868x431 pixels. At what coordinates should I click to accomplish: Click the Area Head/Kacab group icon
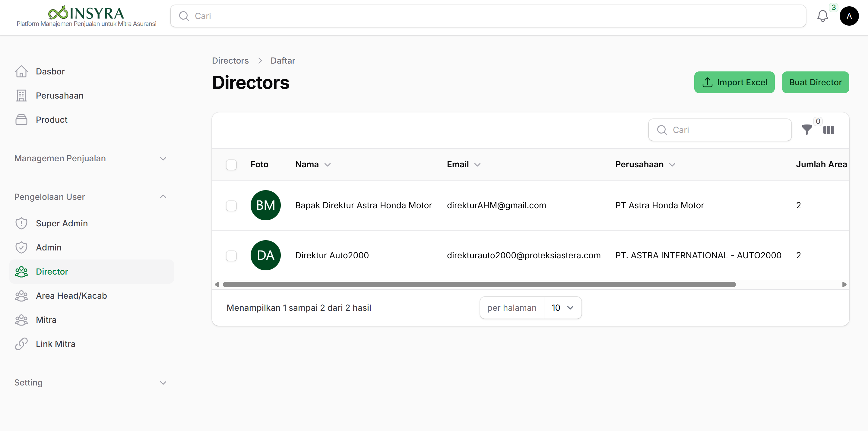click(21, 296)
